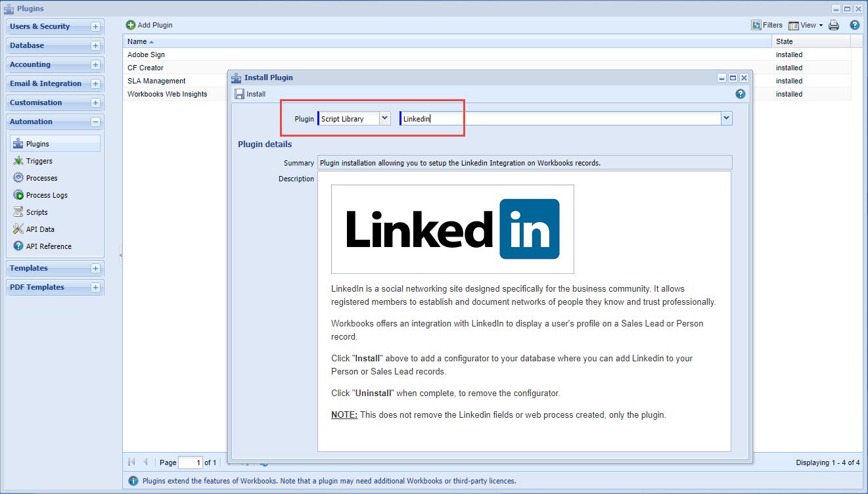
Task: Expand the Email & Integration section
Action: pos(95,83)
